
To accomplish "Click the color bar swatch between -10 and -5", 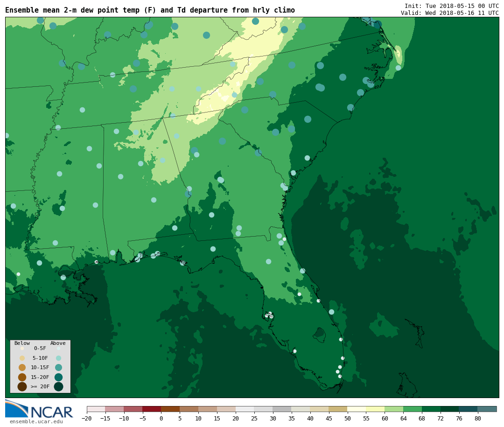I will click(133, 409).
